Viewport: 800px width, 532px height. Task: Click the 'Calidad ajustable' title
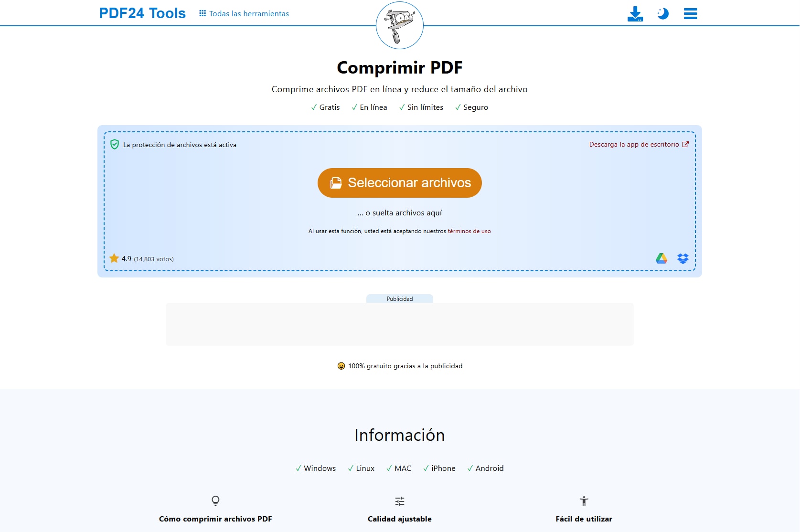click(400, 519)
